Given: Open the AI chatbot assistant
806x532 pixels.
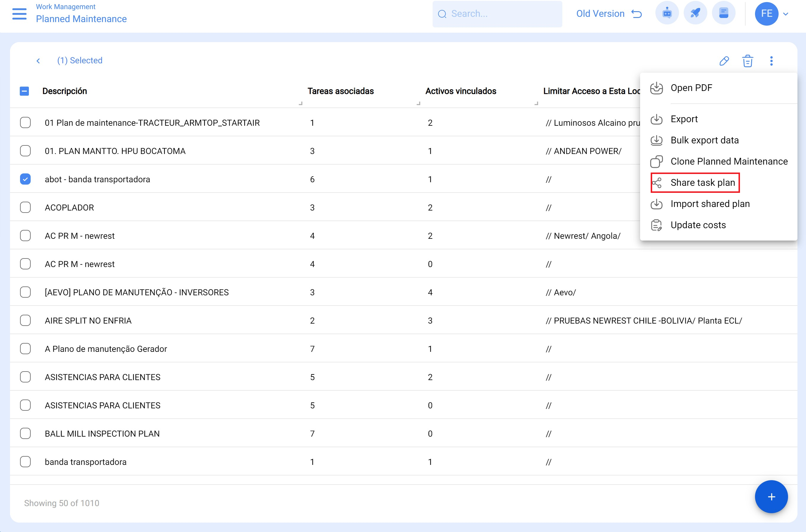Looking at the screenshot, I should click(x=667, y=13).
